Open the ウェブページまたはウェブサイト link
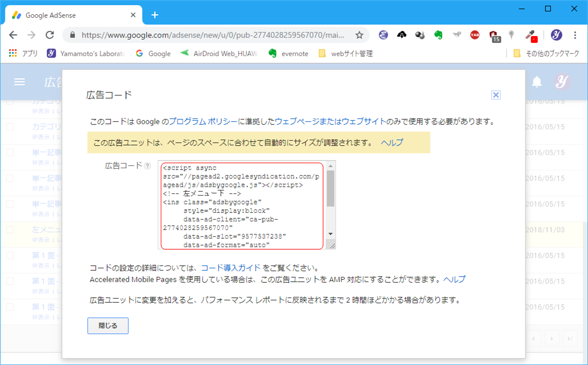 click(330, 121)
